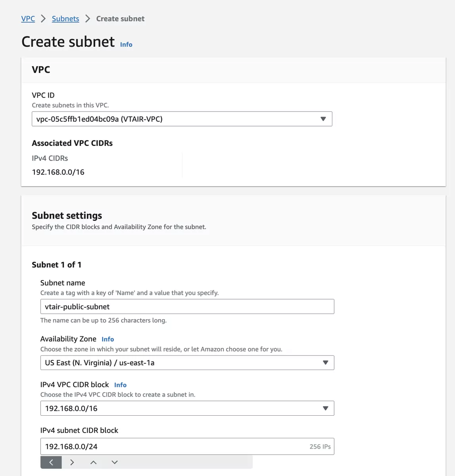455x476 pixels.
Task: Click the upward chevron navigation icon
Action: pos(93,462)
